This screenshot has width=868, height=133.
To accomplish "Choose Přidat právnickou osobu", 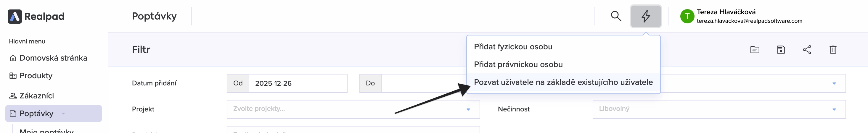I will pos(518,64).
